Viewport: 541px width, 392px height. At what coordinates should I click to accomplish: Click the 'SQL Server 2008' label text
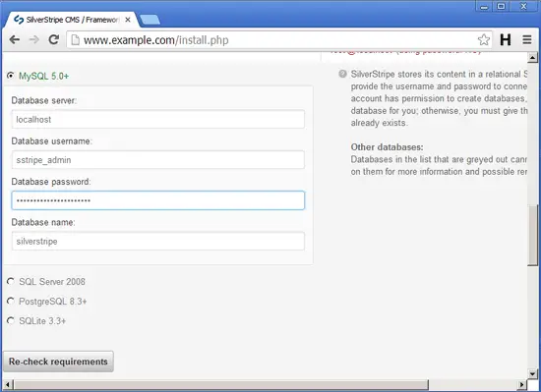52,282
